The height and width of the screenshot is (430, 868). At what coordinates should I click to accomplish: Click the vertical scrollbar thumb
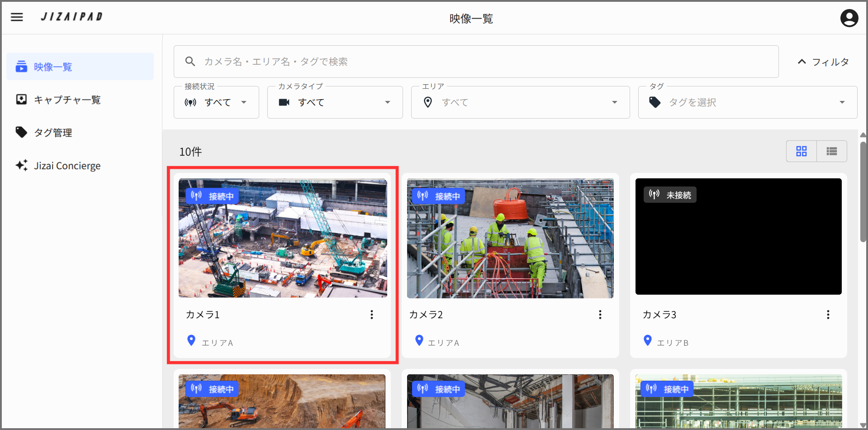tap(863, 192)
